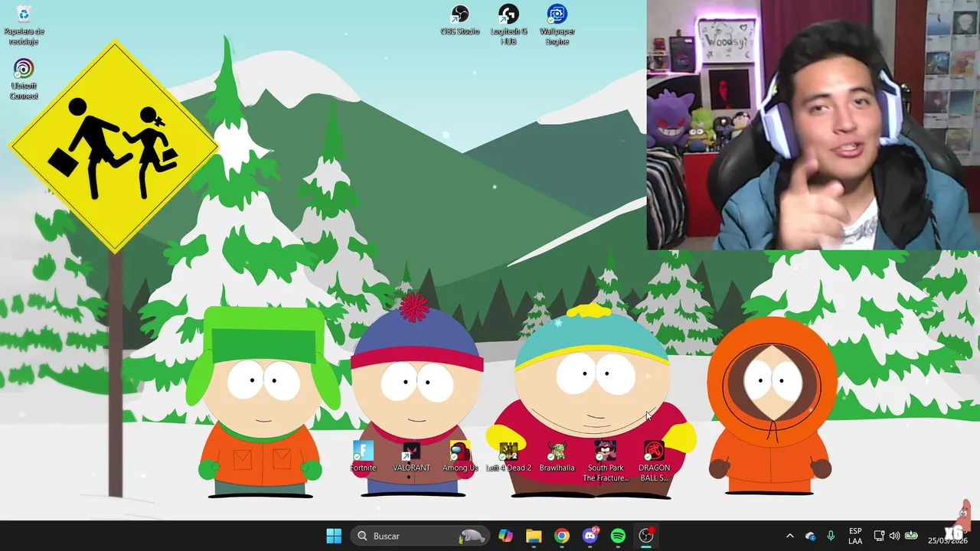980x551 pixels.
Task: Open File Explorer from the taskbar
Action: point(534,536)
